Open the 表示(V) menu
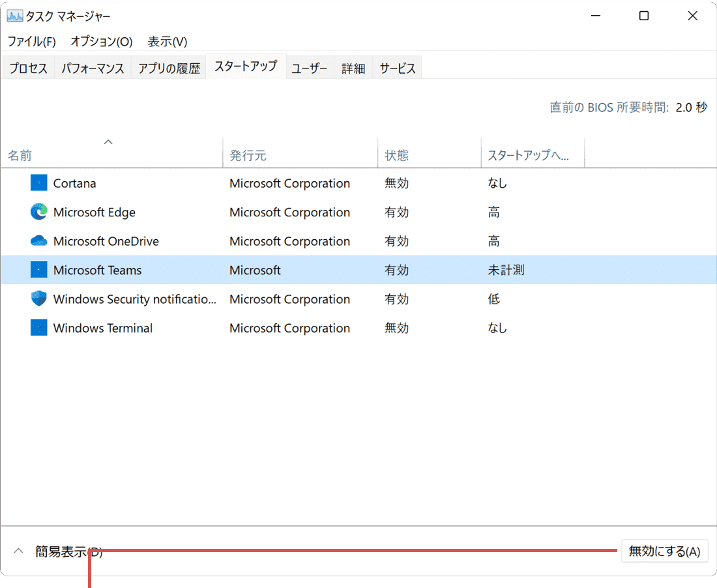Image resolution: width=717 pixels, height=588 pixels. pos(168,42)
